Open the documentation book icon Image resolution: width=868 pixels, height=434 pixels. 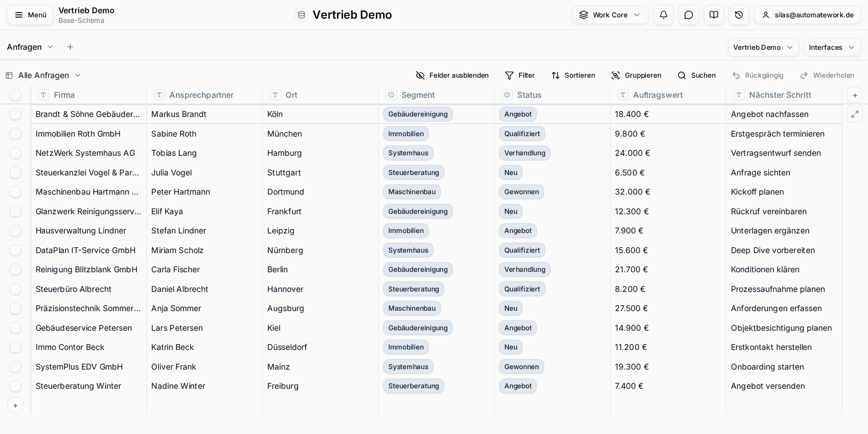(x=714, y=15)
